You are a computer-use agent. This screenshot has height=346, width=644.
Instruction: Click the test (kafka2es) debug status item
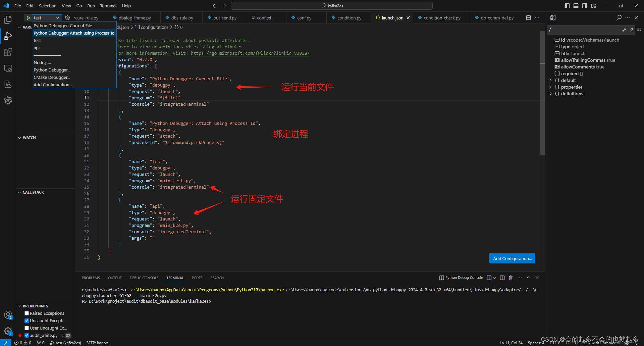click(x=65, y=343)
